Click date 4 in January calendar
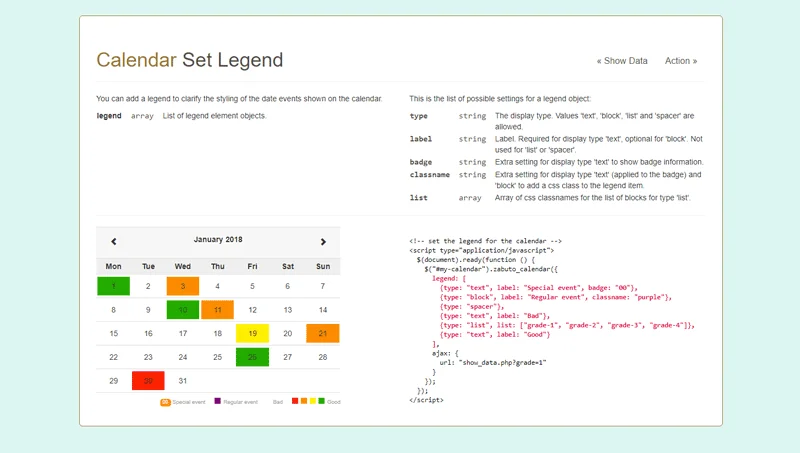Viewport: 800px width, 453px height. (217, 286)
